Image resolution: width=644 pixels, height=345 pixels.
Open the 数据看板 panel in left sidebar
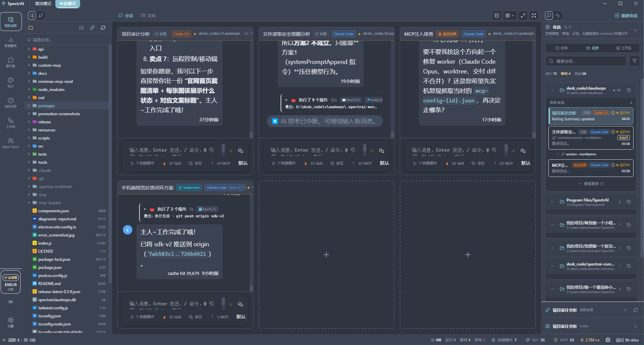tap(10, 42)
